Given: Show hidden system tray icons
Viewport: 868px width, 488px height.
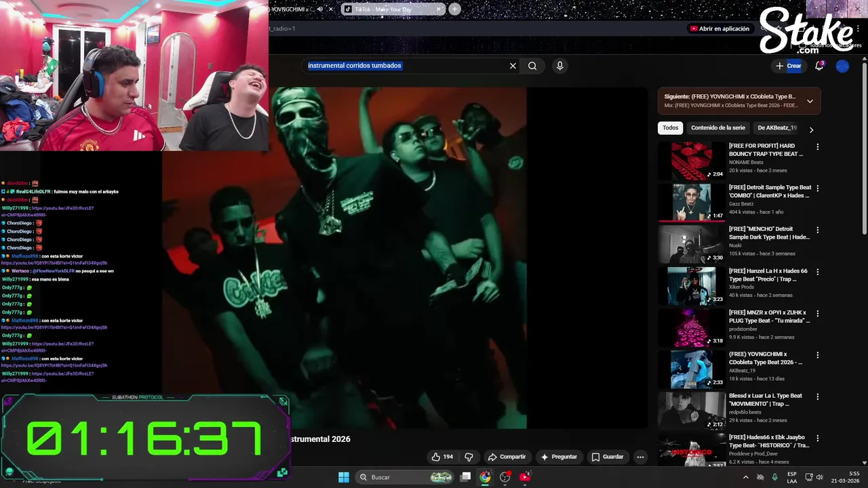Looking at the screenshot, I should [x=746, y=477].
